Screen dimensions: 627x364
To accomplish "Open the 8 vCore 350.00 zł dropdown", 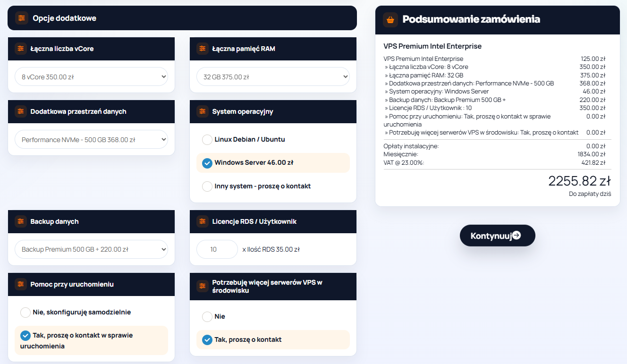I will [x=91, y=76].
